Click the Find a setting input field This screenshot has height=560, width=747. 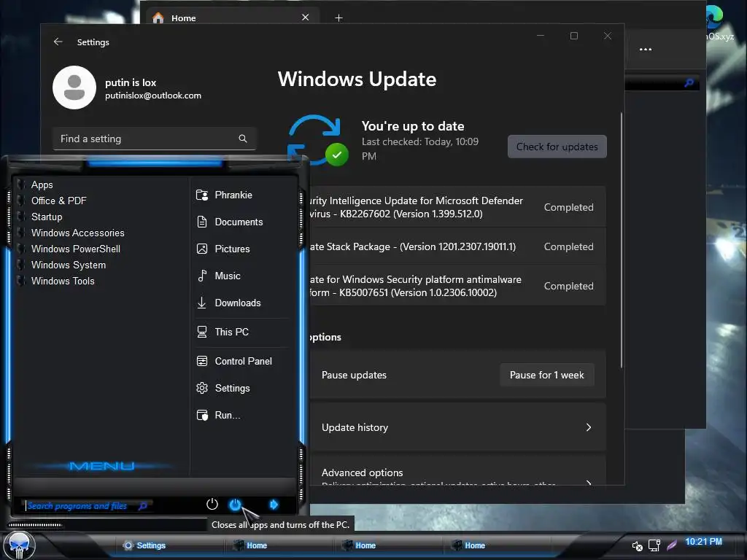coord(155,139)
